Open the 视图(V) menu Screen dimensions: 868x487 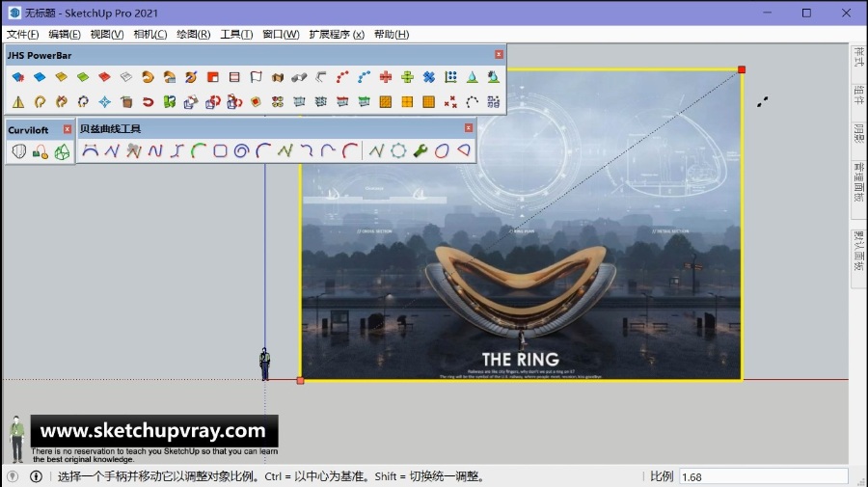107,35
